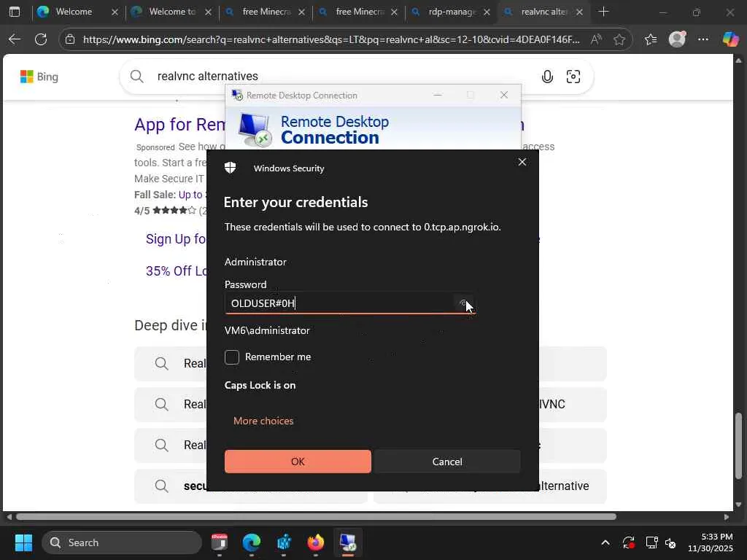Viewport: 747px width, 560px height.
Task: Close the realvnc alternatives tab
Action: (x=579, y=12)
